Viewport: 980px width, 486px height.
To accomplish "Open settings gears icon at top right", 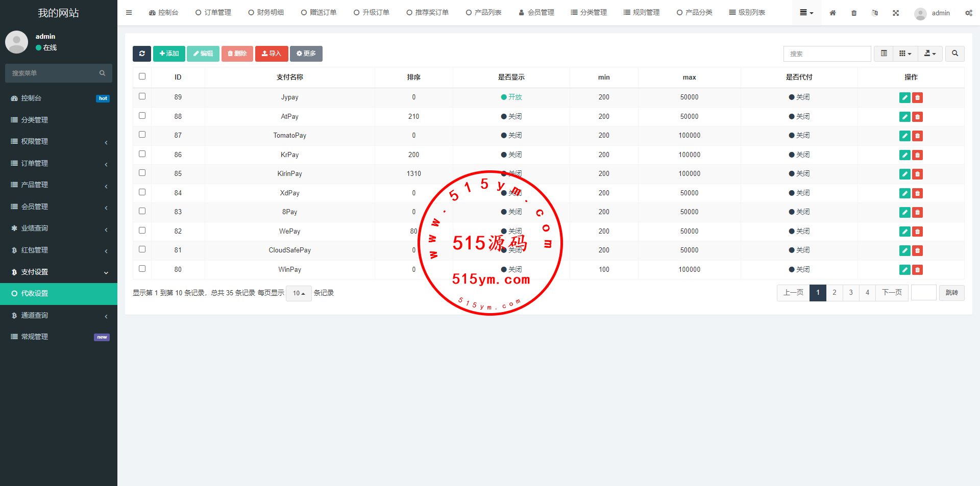I will click(968, 13).
